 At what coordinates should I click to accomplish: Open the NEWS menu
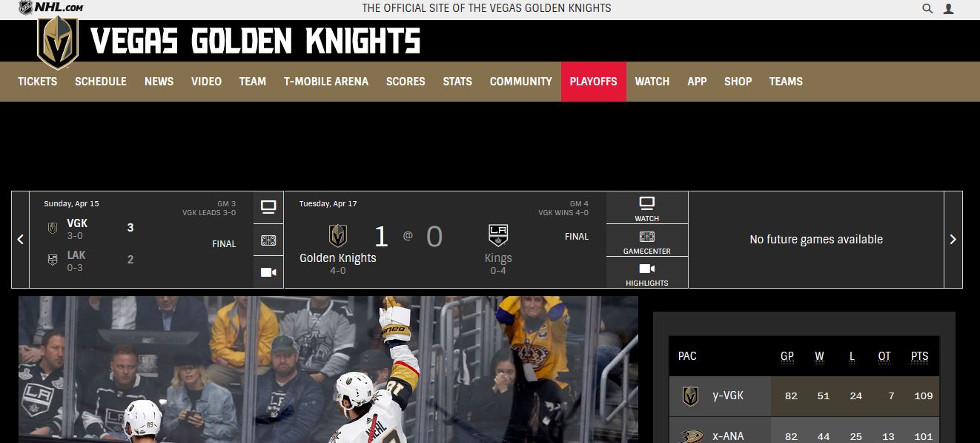(x=159, y=82)
